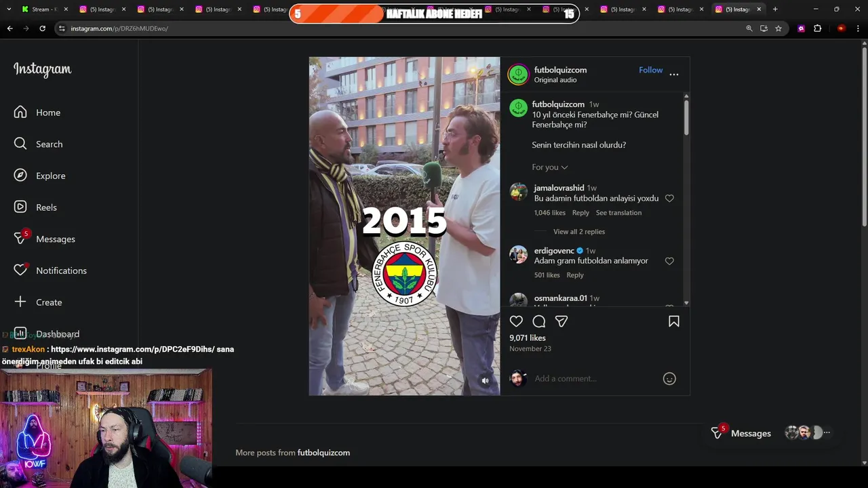Reload the page

point(42,28)
